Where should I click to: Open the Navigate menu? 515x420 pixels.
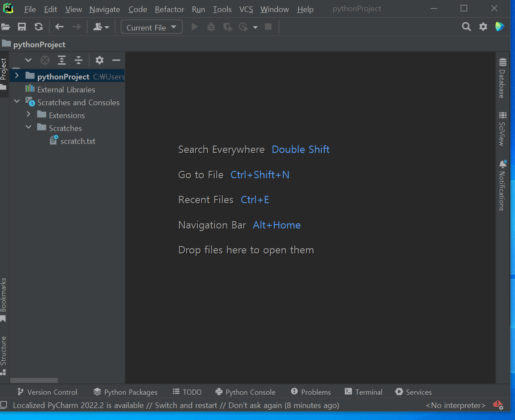105,9
